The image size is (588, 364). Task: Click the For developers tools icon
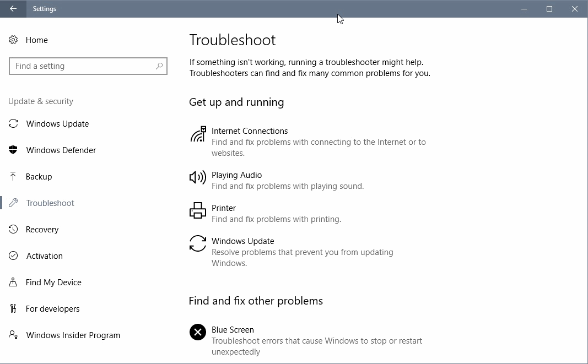[x=13, y=308]
